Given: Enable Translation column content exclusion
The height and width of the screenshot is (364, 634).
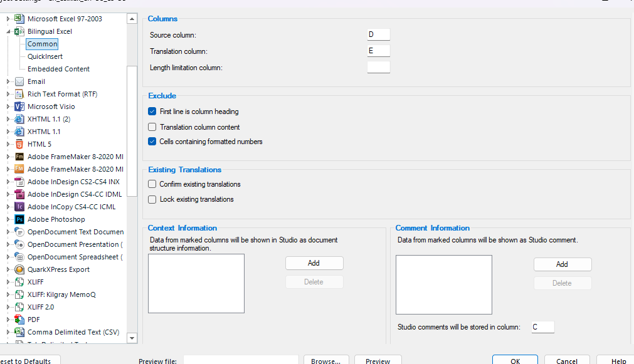Looking at the screenshot, I should (x=152, y=127).
